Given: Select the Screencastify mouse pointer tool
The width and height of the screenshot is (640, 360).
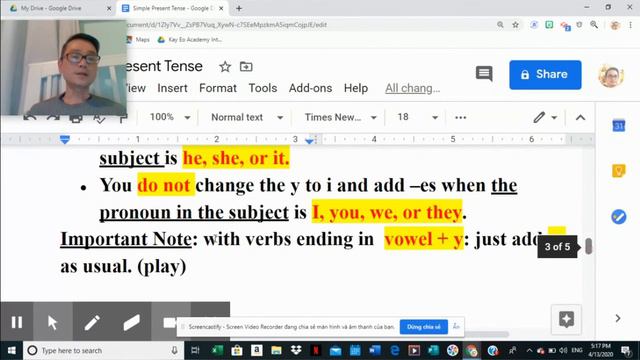Looking at the screenshot, I should pos(53,322).
